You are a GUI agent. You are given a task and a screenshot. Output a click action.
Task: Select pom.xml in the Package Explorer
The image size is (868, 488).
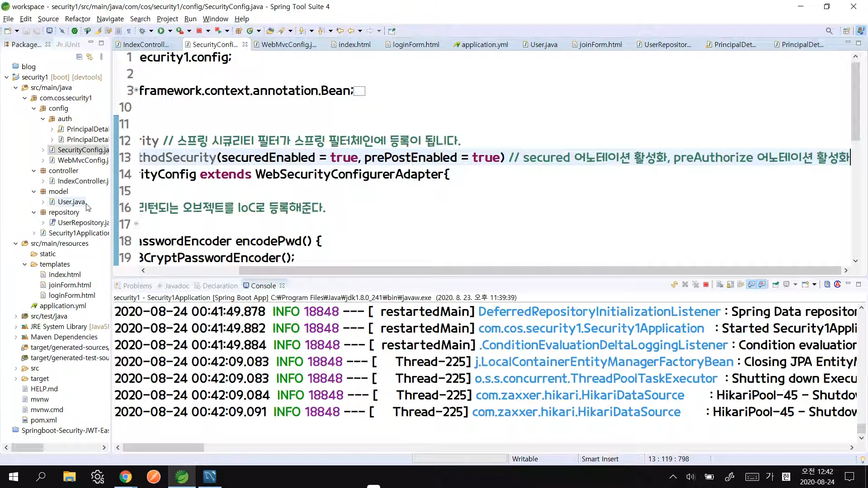click(x=43, y=420)
